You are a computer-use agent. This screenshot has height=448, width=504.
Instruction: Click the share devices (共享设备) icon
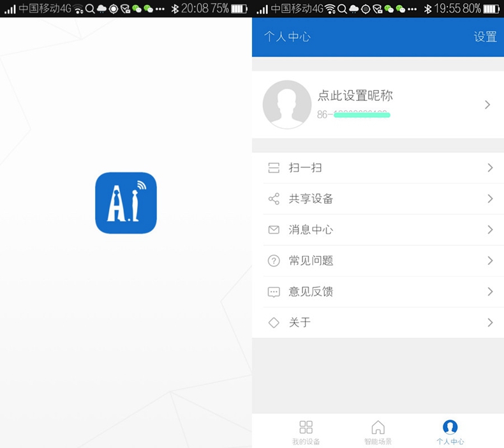[x=274, y=199]
